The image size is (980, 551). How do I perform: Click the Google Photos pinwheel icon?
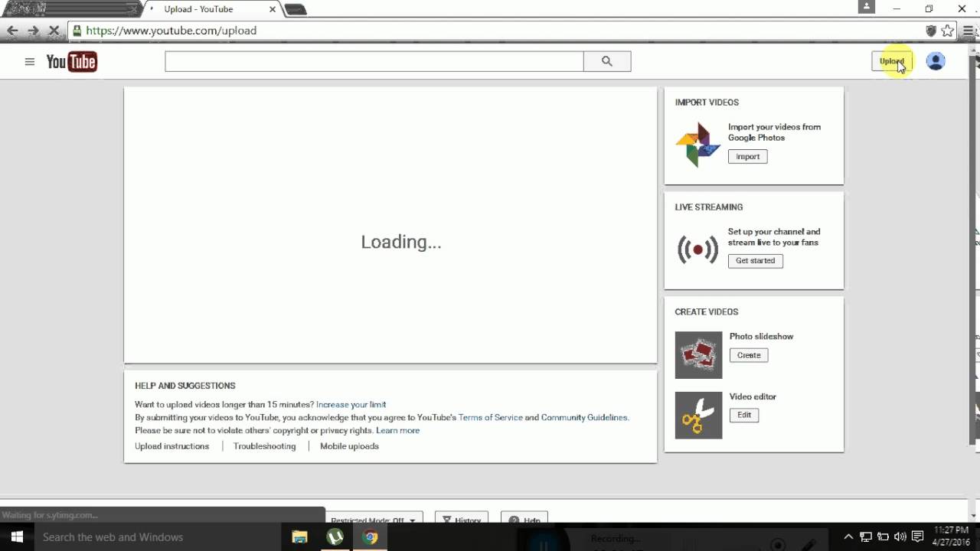(x=697, y=144)
